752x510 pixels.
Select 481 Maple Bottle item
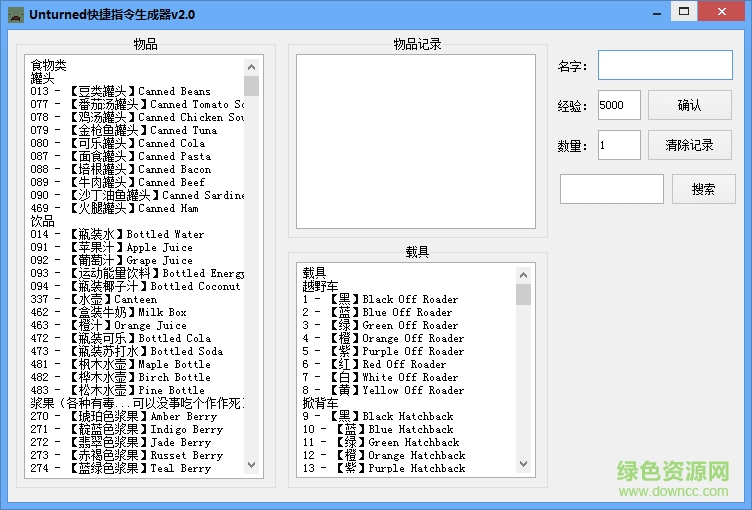coord(120,364)
